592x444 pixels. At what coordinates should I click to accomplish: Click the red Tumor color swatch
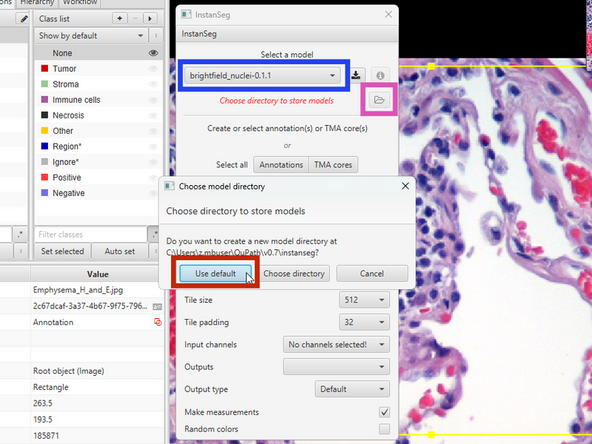(x=45, y=68)
